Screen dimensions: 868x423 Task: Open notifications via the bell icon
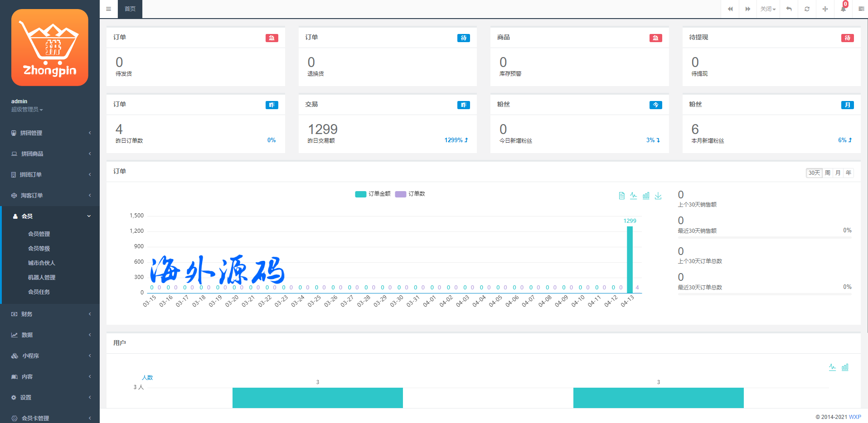pos(843,9)
